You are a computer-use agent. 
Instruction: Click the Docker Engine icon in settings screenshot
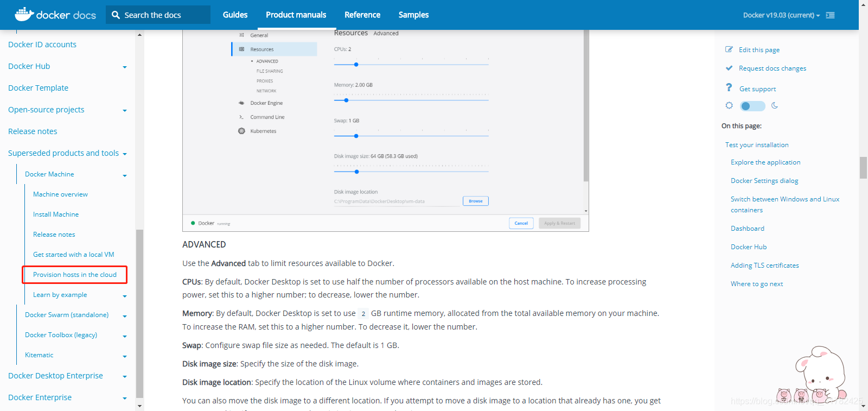point(241,103)
